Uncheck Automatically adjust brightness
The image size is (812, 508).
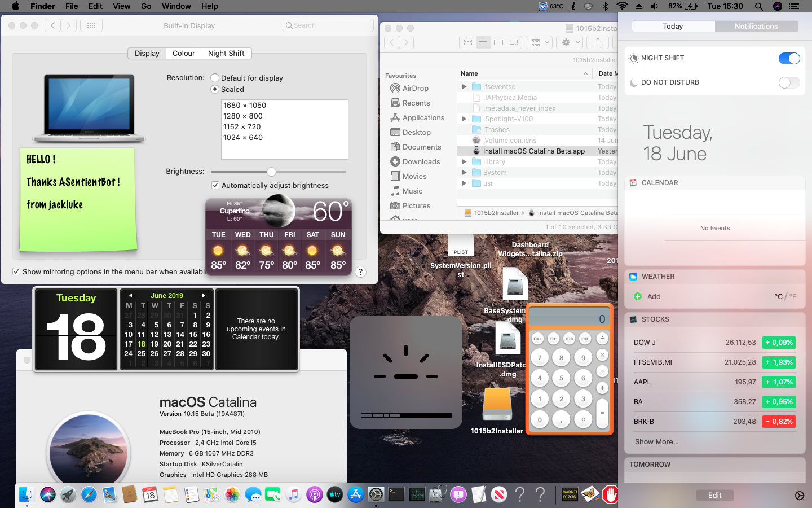tap(215, 185)
